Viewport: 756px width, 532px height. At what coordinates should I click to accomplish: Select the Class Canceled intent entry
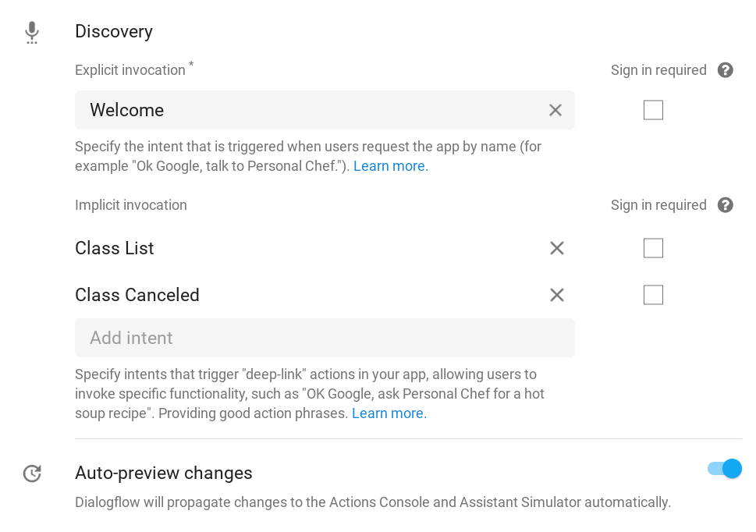(137, 295)
